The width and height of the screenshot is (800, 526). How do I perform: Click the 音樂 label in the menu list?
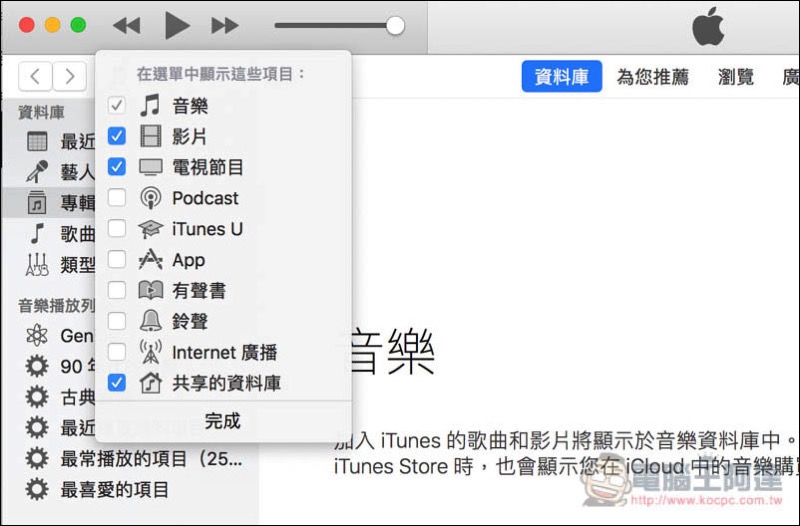[x=190, y=106]
